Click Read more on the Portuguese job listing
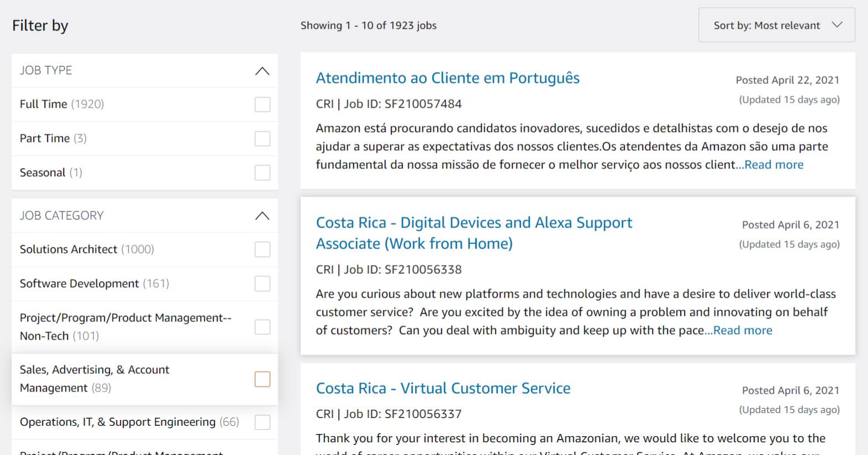 coord(774,165)
